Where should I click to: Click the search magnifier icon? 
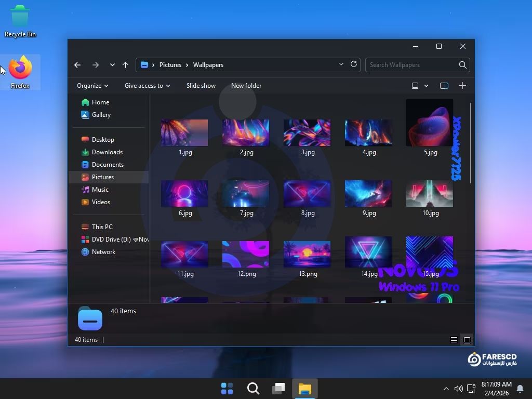pos(462,65)
